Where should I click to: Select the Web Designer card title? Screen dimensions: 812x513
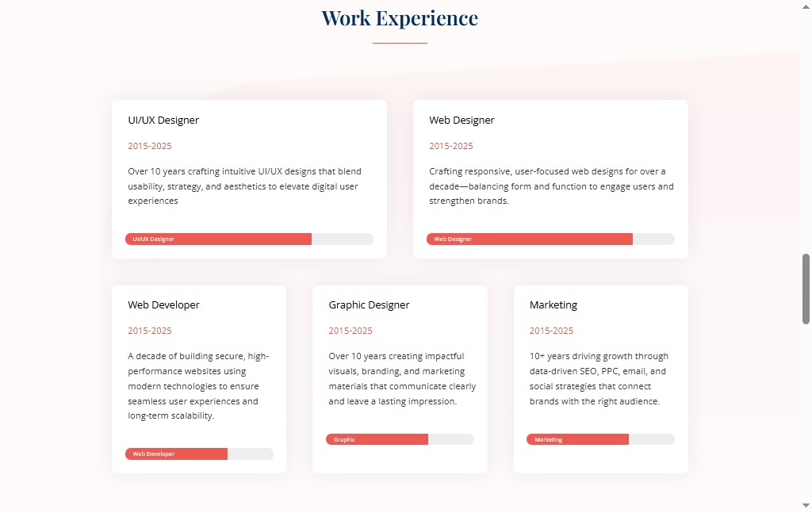462,120
